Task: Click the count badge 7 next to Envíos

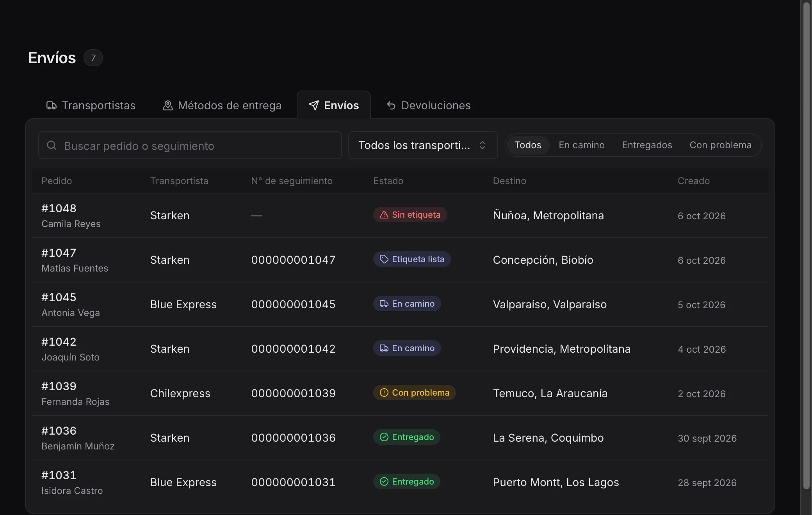Action: pos(93,58)
